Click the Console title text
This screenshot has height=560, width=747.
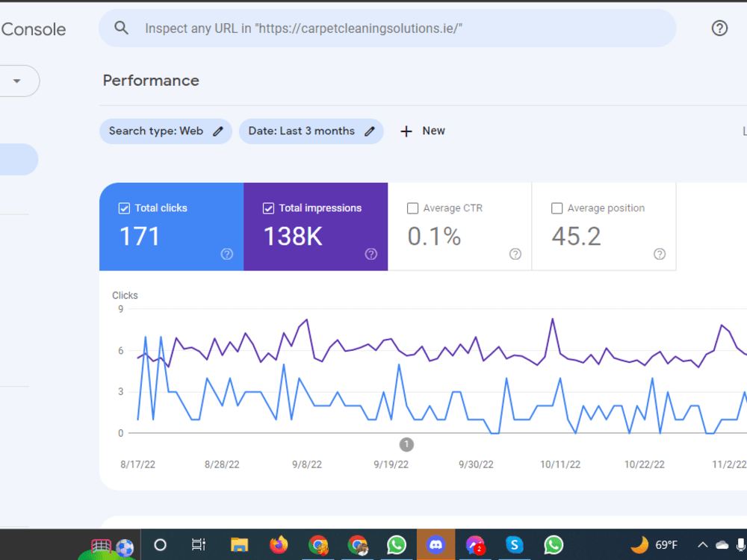pyautogui.click(x=34, y=30)
